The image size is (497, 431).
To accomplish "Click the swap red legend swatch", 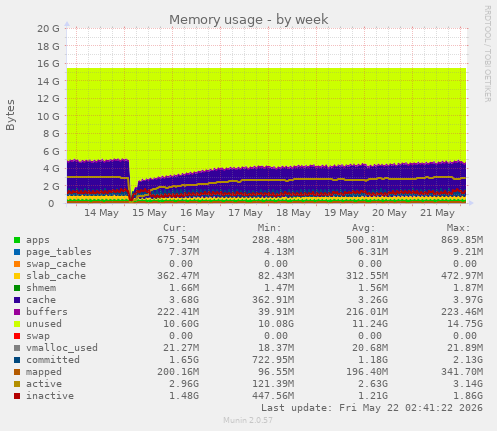I will click(x=17, y=336).
